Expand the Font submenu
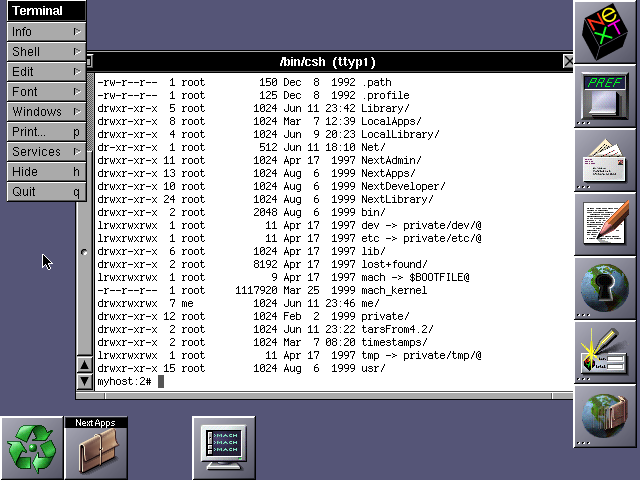Image resolution: width=640 pixels, height=480 pixels. [46, 91]
